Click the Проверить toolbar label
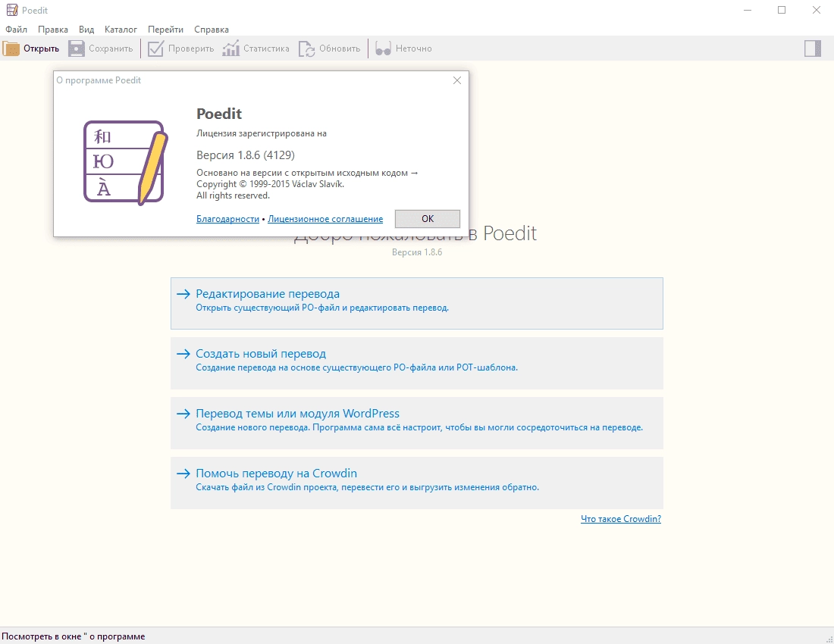The width and height of the screenshot is (834, 644). 191,48
